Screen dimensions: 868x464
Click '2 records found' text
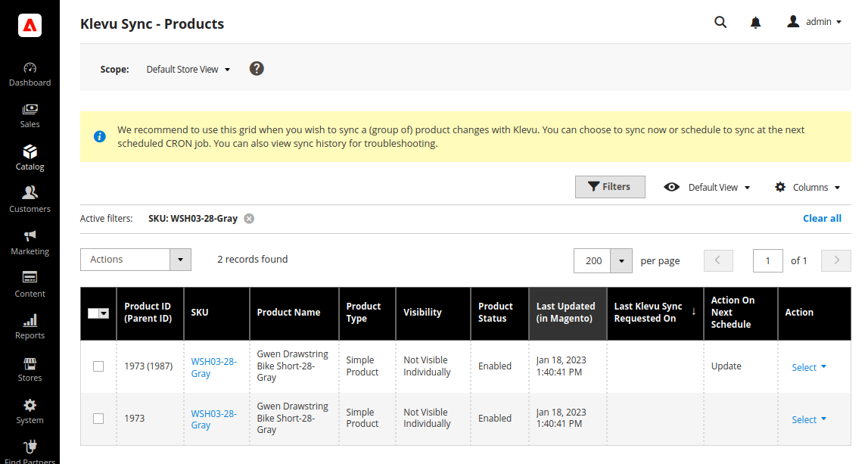253,259
